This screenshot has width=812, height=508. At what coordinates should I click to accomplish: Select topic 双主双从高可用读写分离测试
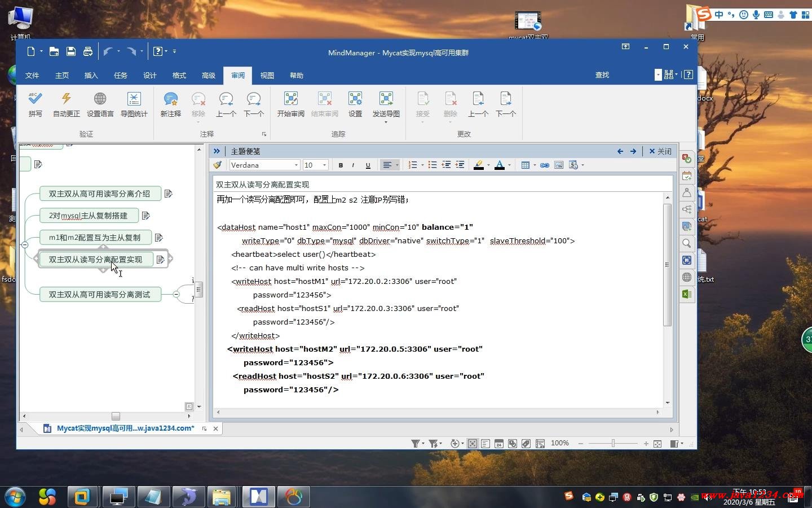coord(100,295)
